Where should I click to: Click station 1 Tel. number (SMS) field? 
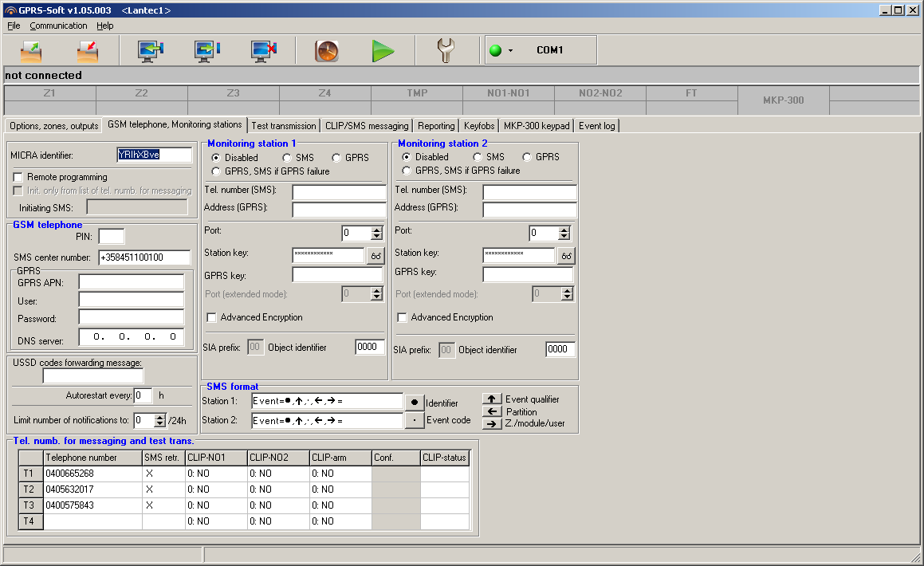point(339,193)
